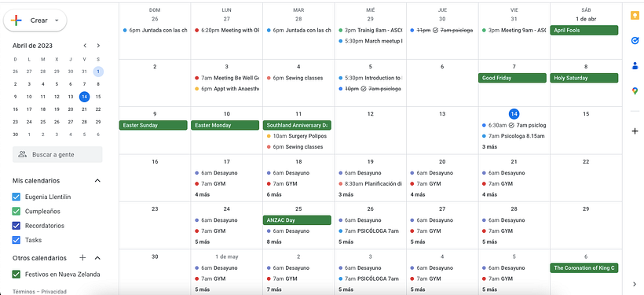Add other calendar with plus icon
This screenshot has width=644, height=295.
click(x=82, y=258)
